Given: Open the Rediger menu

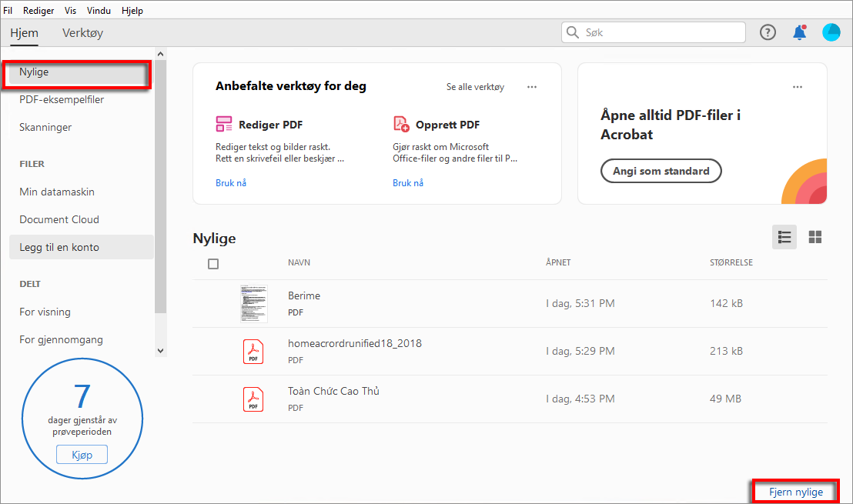Looking at the screenshot, I should [x=38, y=11].
